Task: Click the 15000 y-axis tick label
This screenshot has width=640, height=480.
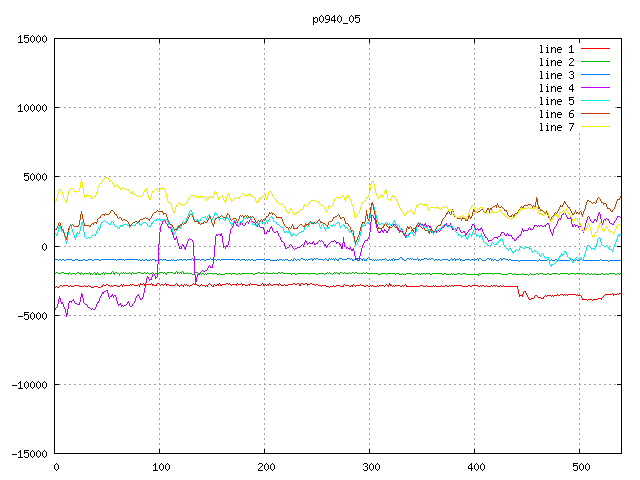Action: 33,39
